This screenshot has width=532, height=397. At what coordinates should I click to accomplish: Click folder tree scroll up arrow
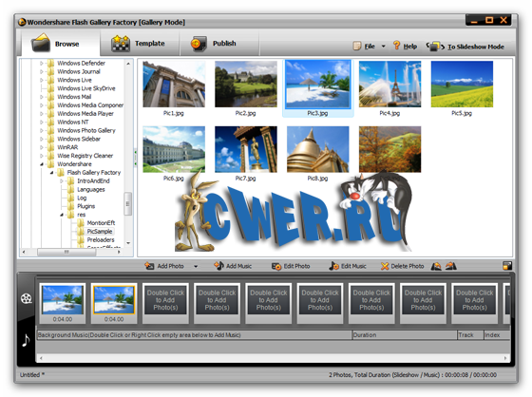coord(128,64)
